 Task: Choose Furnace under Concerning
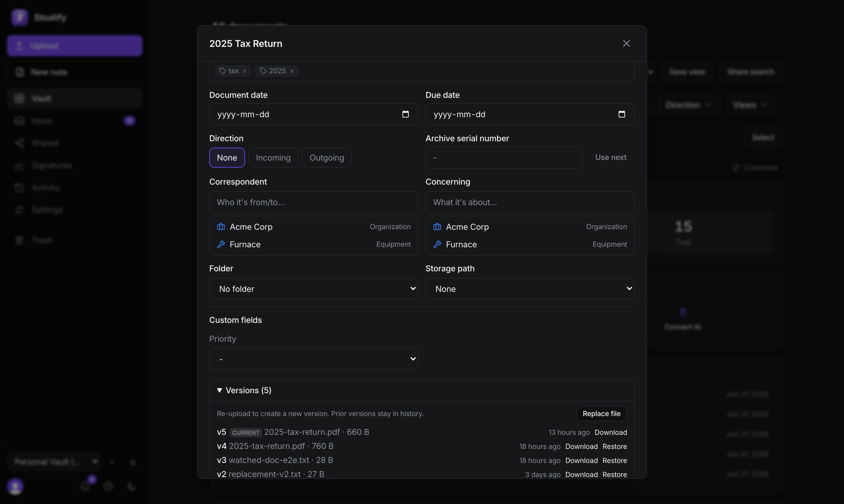(x=530, y=244)
